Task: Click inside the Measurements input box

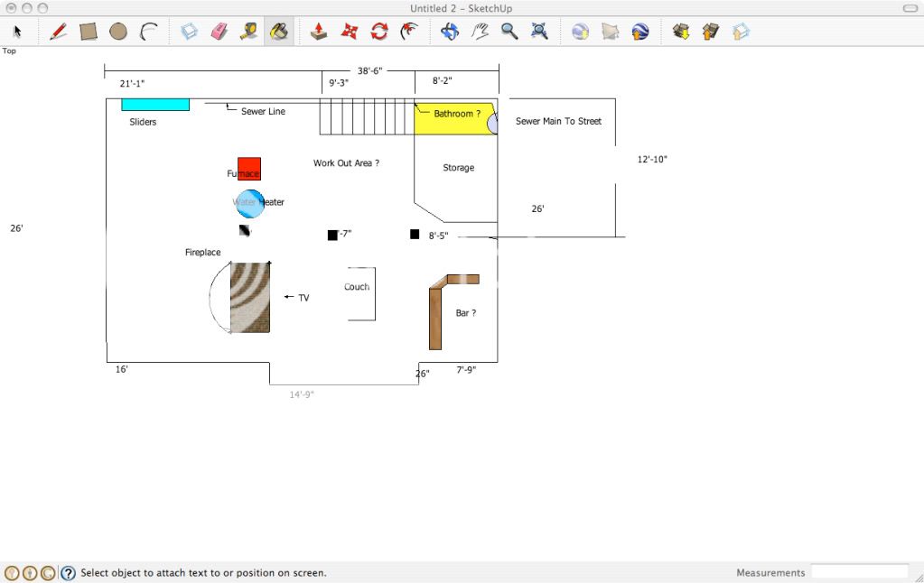Action: click(859, 571)
